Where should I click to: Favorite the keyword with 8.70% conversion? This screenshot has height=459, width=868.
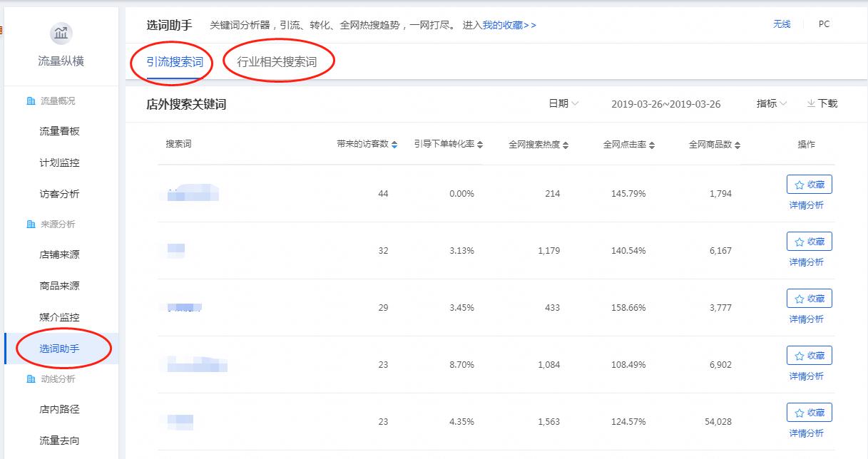(x=809, y=356)
